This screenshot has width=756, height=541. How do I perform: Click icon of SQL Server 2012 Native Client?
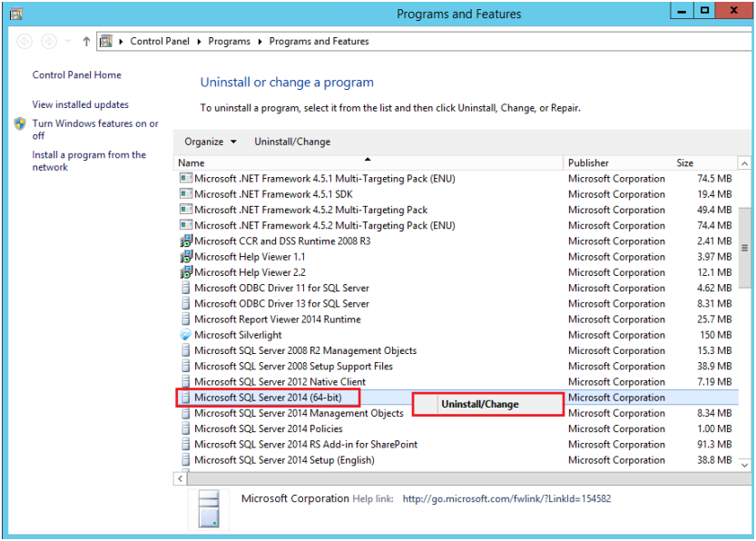click(x=186, y=381)
